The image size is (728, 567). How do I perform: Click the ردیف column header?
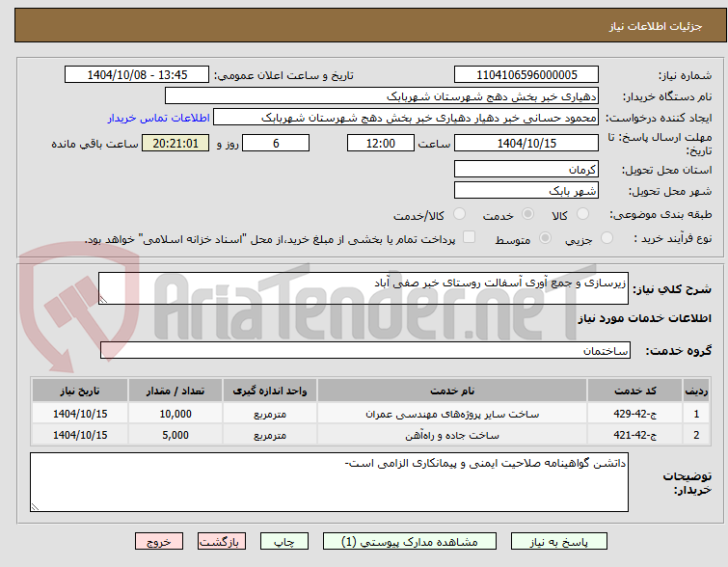pos(696,391)
